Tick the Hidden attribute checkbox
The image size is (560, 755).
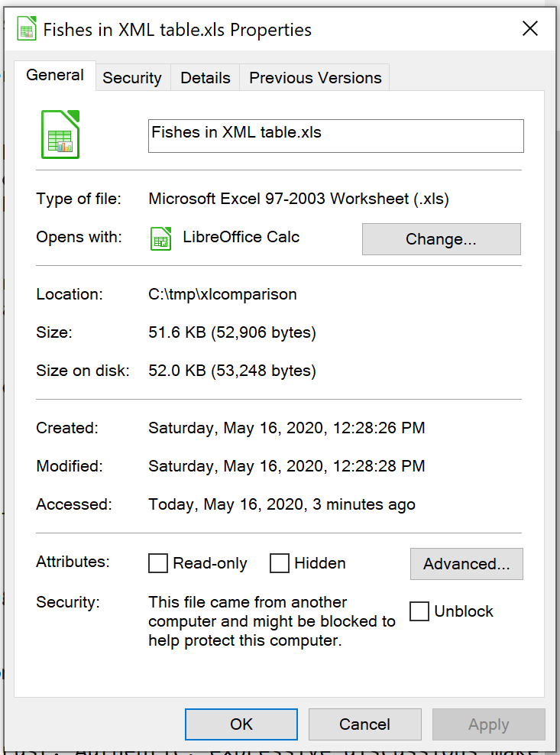point(280,563)
